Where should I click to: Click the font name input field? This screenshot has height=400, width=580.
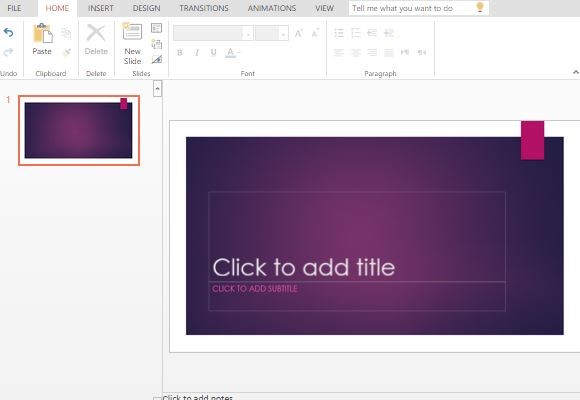(x=208, y=33)
